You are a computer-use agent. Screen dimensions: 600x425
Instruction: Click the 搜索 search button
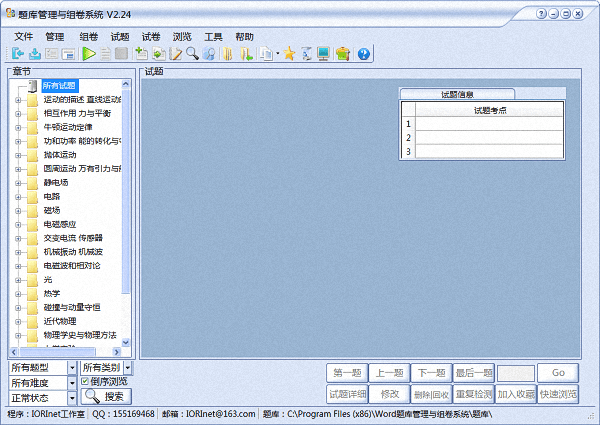tap(106, 396)
